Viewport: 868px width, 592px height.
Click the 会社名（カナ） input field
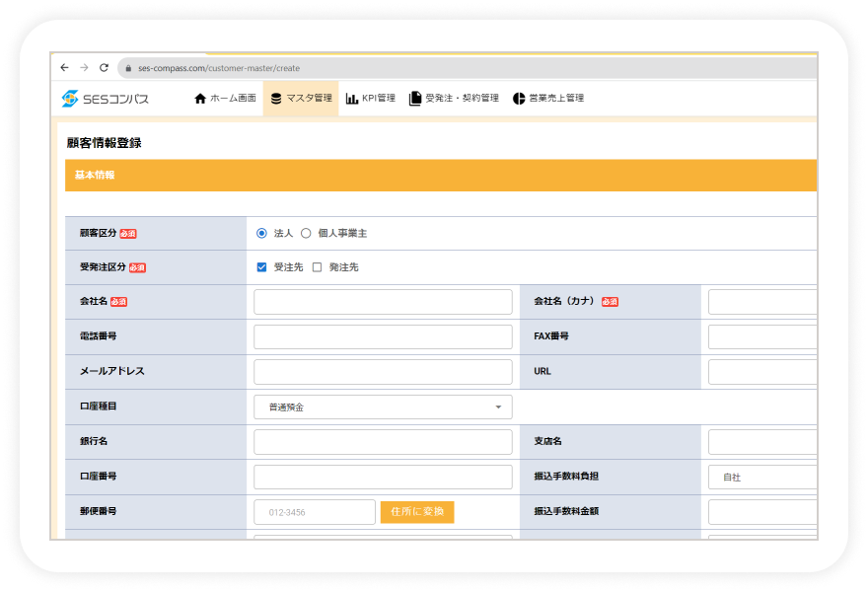(x=762, y=302)
